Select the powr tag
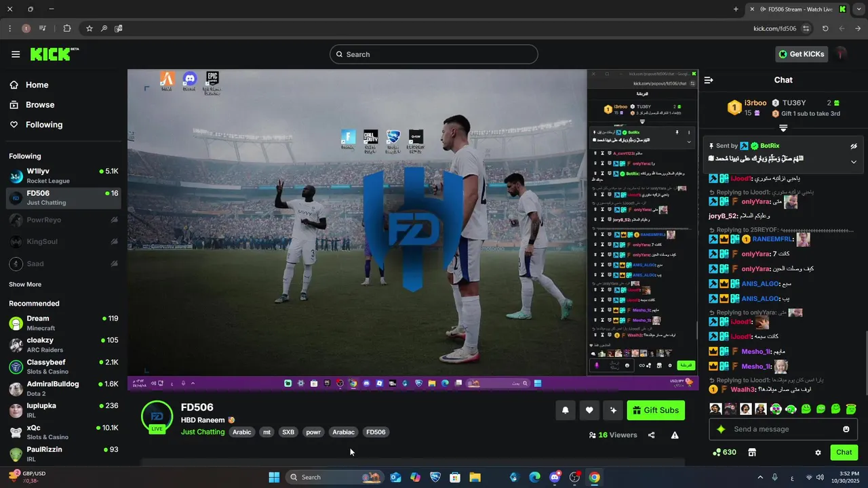The image size is (868, 488). click(x=313, y=432)
